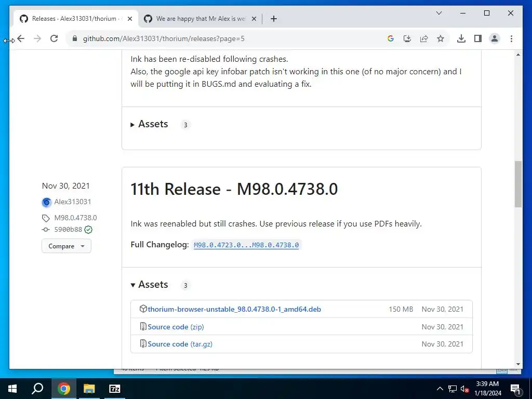532x399 pixels.
Task: Click the scrollbar down arrow
Action: [x=518, y=364]
